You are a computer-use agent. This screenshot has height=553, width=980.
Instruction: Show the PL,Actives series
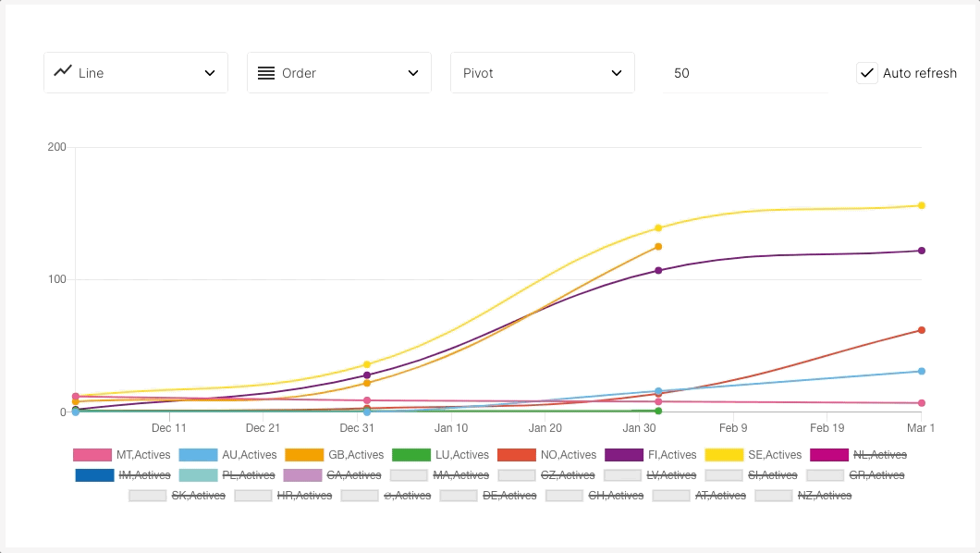coord(248,475)
